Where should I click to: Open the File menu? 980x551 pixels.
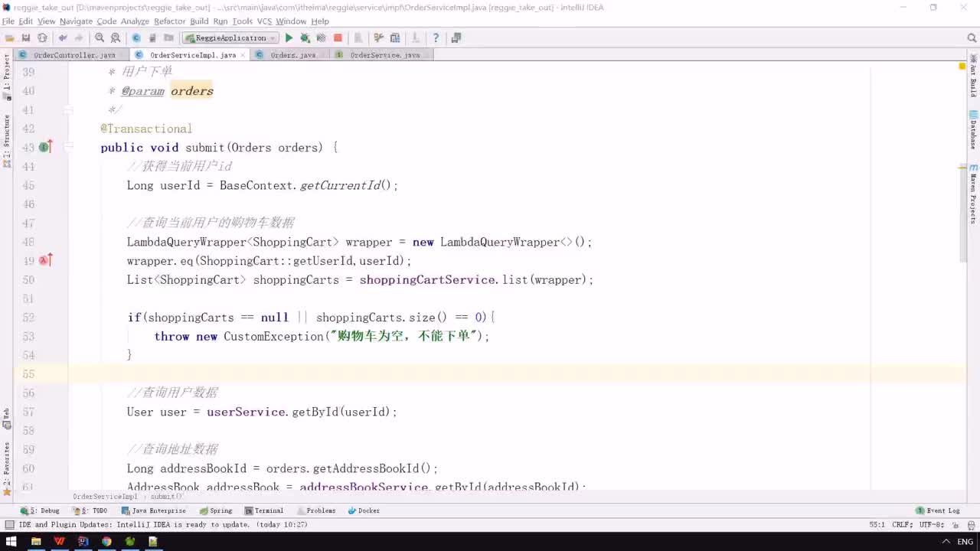click(8, 21)
